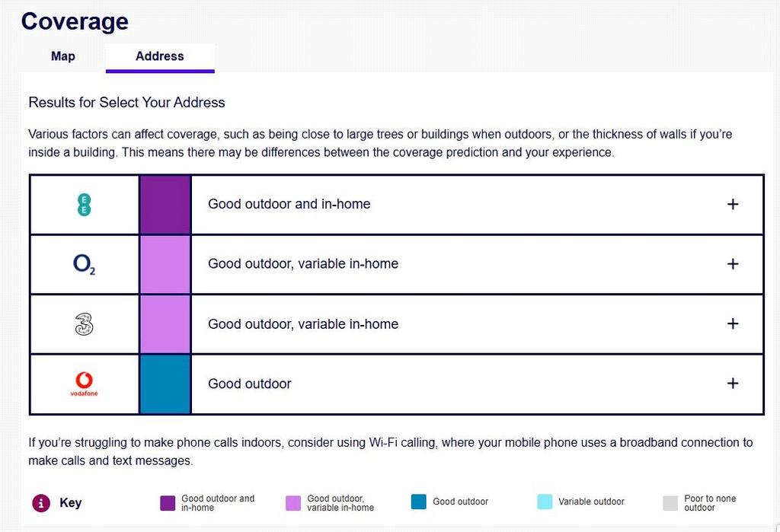Expand the EE coverage details
Image resolution: width=780 pixels, height=532 pixels.
[x=732, y=204]
